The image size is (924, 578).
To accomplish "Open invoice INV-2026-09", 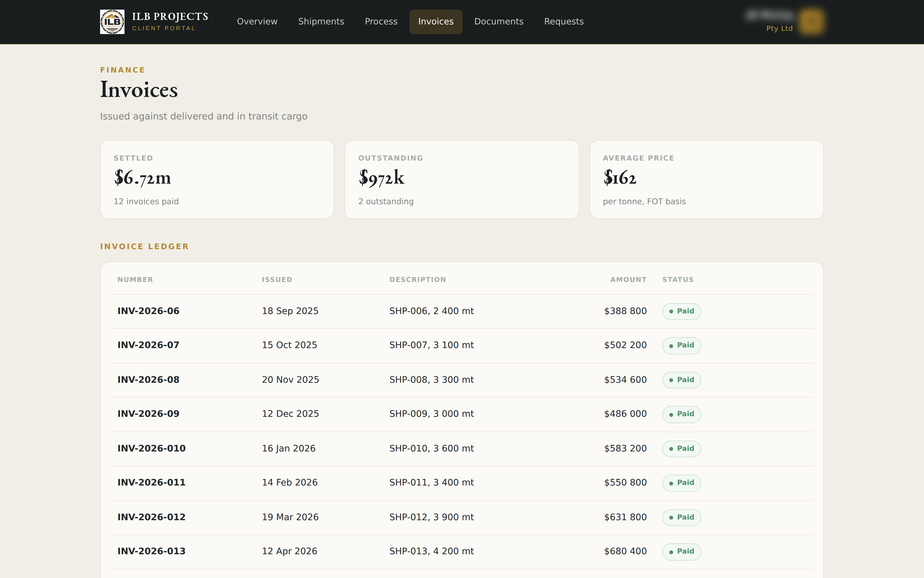I will (x=148, y=414).
